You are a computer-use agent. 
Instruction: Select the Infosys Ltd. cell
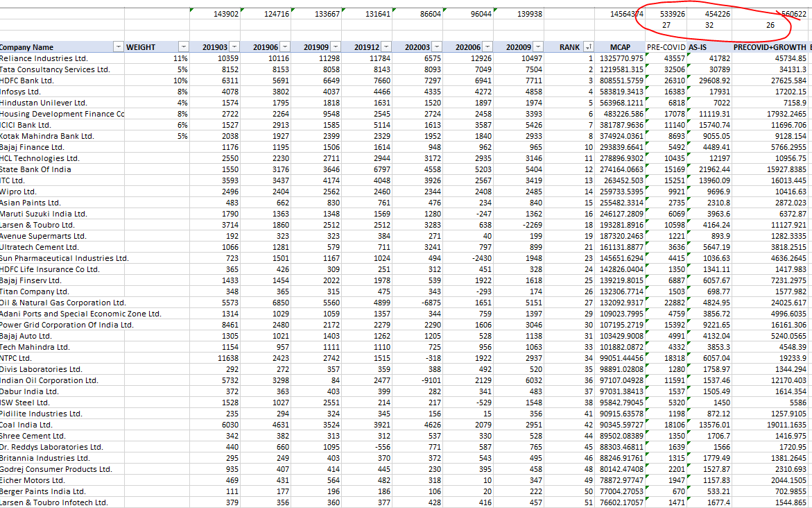tap(62, 92)
